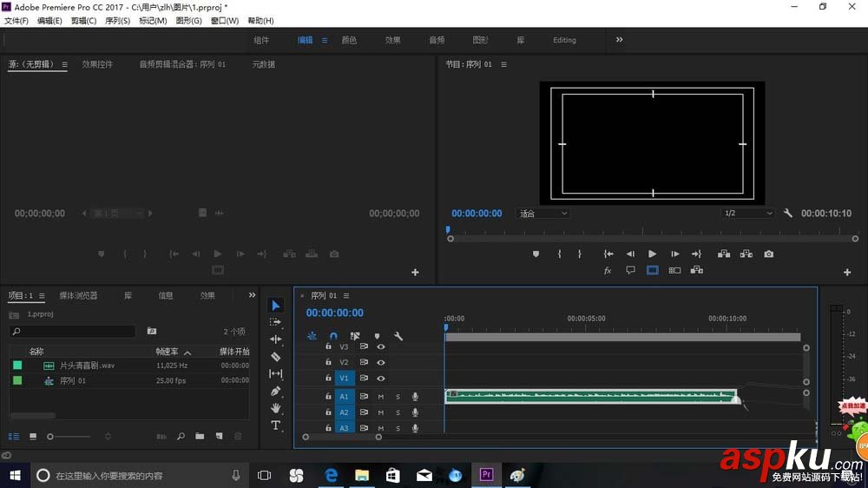
Task: Toggle Safe Margins in Program monitor
Action: coord(653,270)
